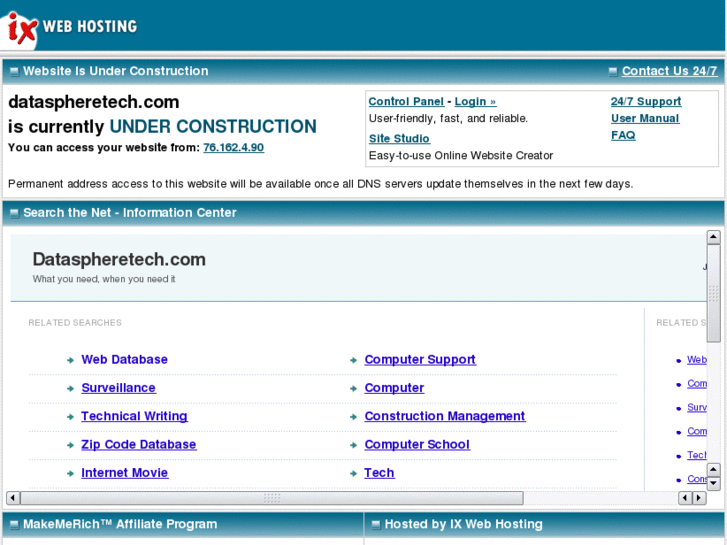Click the arrow icon beside Computer School

tap(353, 445)
